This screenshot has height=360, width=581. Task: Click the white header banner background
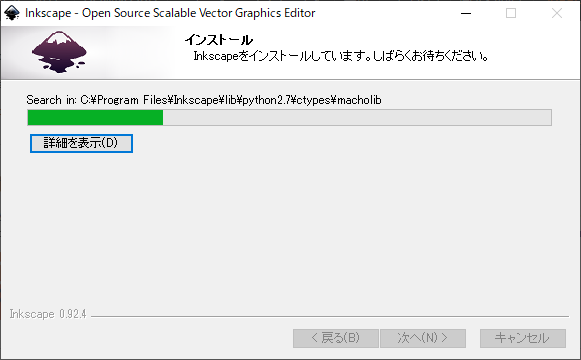[x=371, y=70]
